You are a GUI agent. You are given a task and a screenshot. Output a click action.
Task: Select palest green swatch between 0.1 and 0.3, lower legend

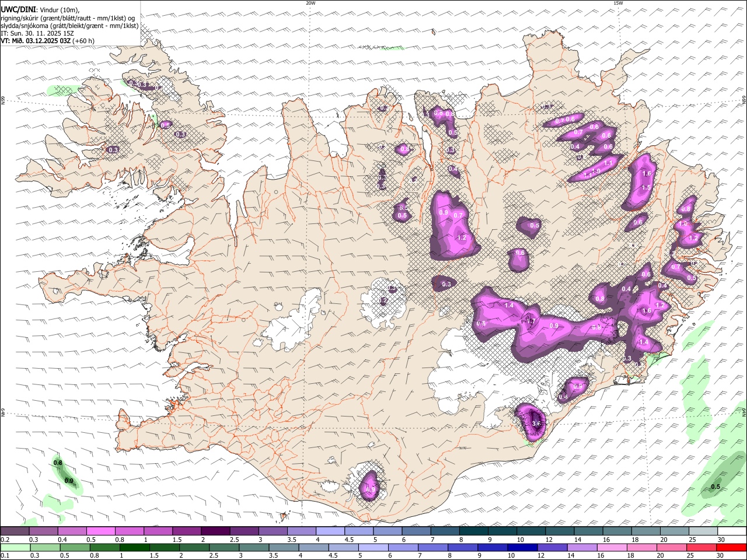point(15,548)
